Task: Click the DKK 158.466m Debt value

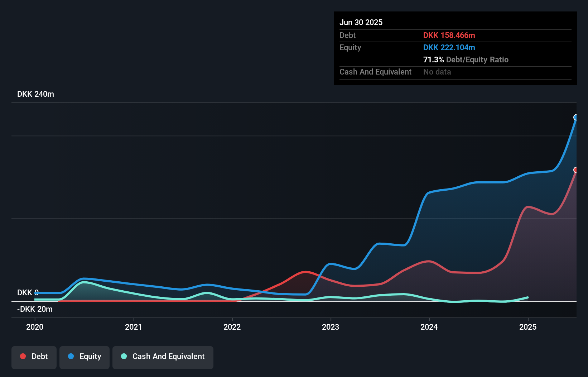Action: [449, 35]
